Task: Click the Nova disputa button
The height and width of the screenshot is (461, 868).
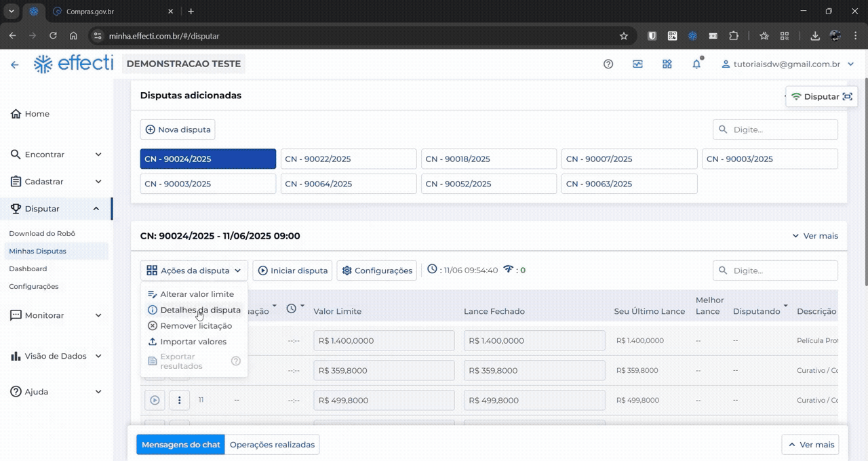Action: click(178, 129)
